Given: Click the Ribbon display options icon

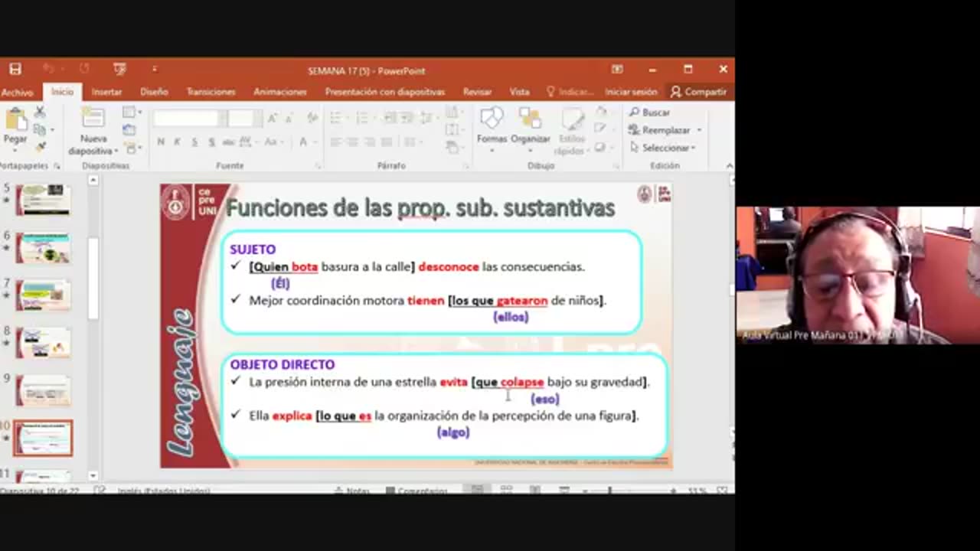Looking at the screenshot, I should [x=617, y=70].
